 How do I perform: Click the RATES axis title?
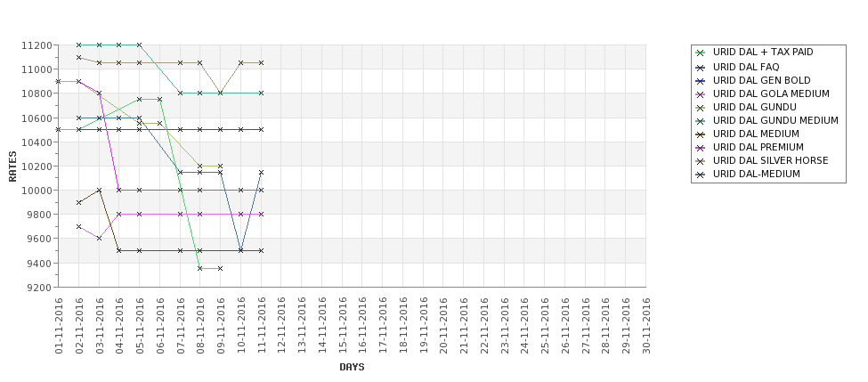(12, 167)
